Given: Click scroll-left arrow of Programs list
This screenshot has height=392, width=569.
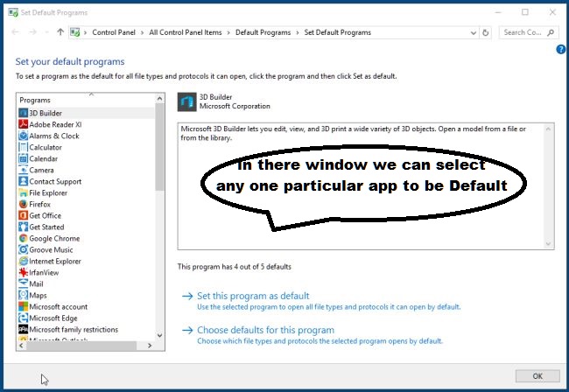Looking at the screenshot, I should 21,346.
